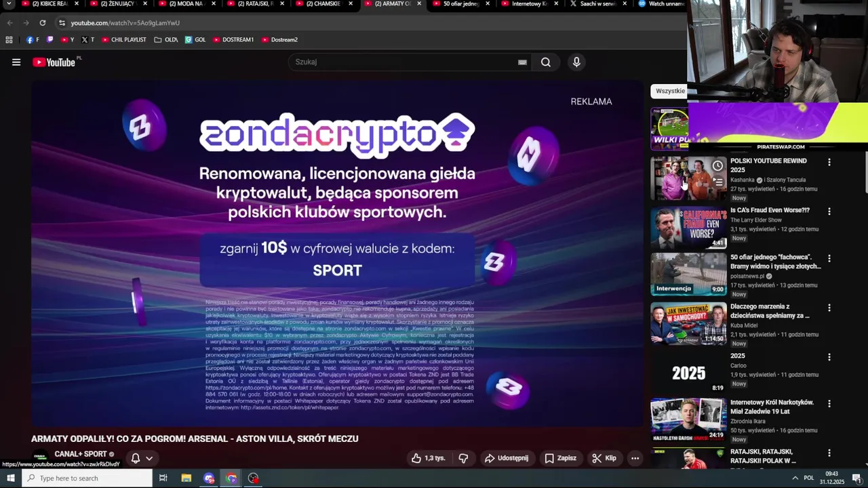
Task: Open options for Is CA's Fraud Even Worse
Action: pos(829,211)
